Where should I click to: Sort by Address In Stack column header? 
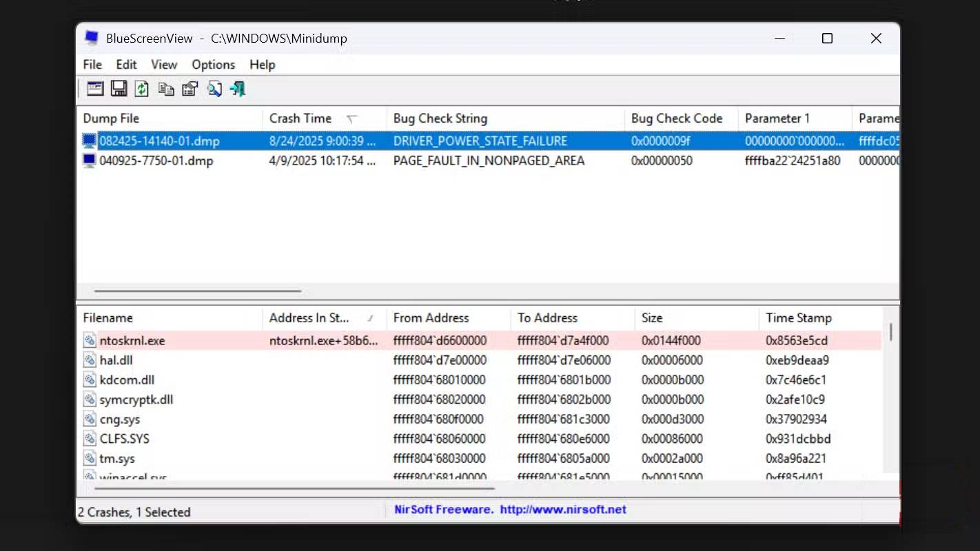(309, 318)
